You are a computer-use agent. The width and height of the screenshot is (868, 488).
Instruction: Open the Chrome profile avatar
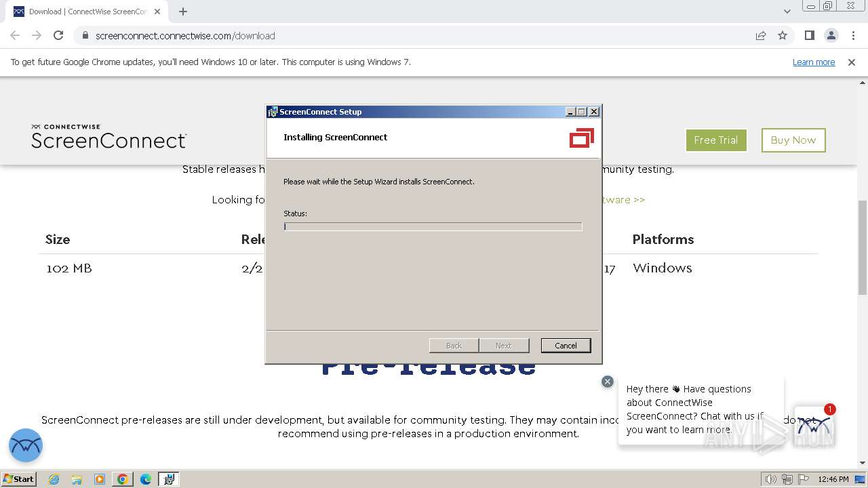[x=831, y=35]
